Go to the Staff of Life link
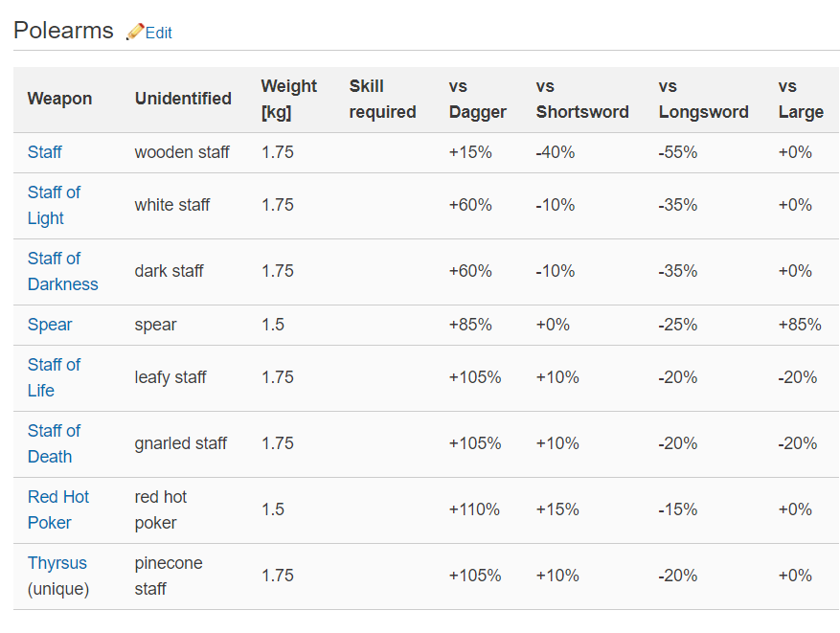This screenshot has width=840, height=633. click(x=54, y=377)
